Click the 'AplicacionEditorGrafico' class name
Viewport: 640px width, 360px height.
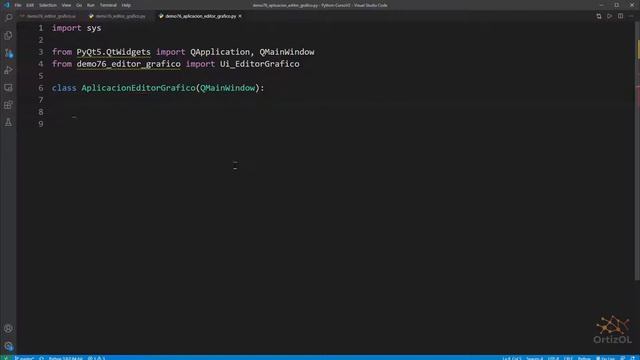[x=138, y=88]
